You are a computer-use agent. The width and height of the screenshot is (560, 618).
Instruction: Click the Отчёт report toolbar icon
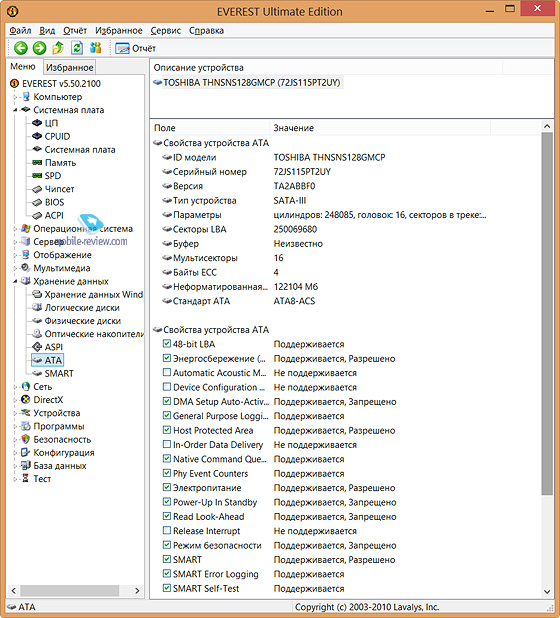coord(122,48)
